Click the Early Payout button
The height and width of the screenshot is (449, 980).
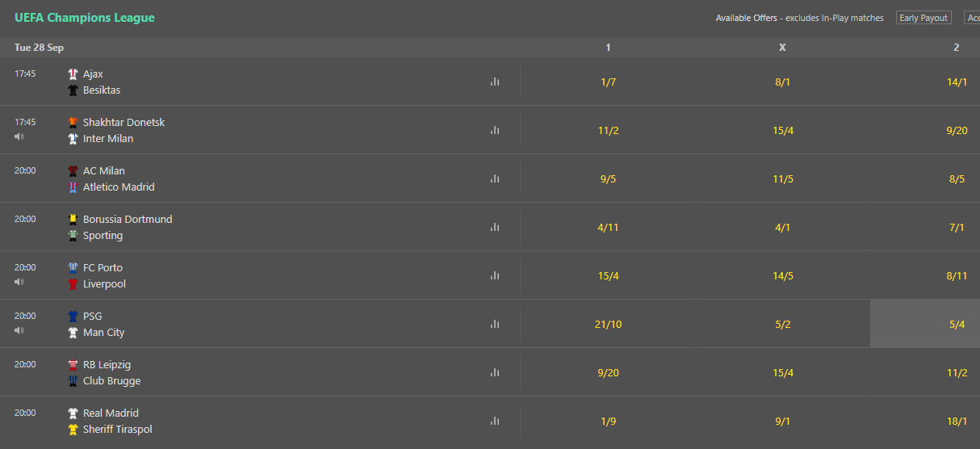(x=923, y=18)
